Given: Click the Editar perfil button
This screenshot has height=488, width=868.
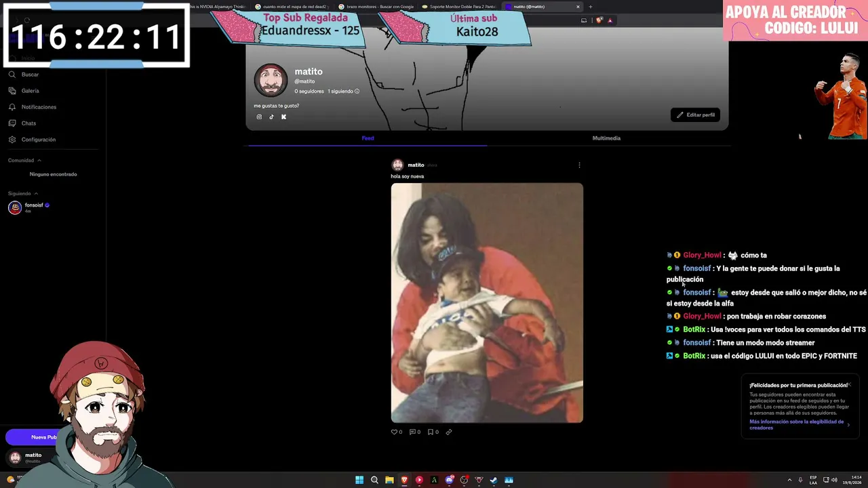Looking at the screenshot, I should coord(695,115).
